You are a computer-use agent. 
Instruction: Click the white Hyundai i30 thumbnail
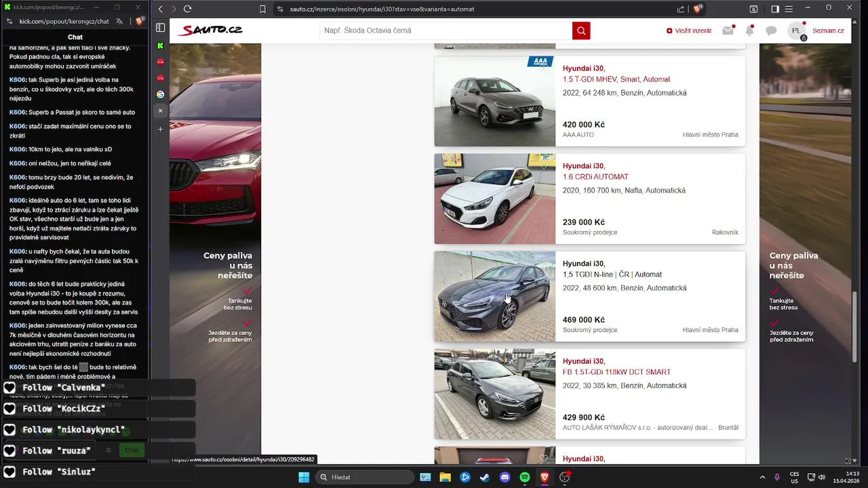495,199
